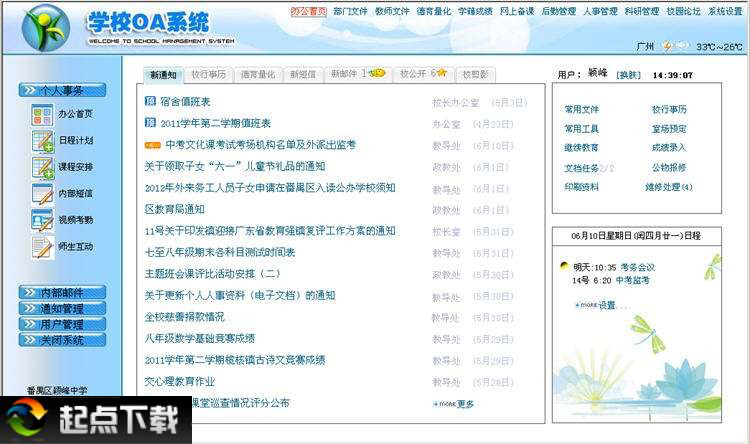The width and height of the screenshot is (750, 444).
Task: Open the 内部短信 sidebar icon
Action: [42, 194]
